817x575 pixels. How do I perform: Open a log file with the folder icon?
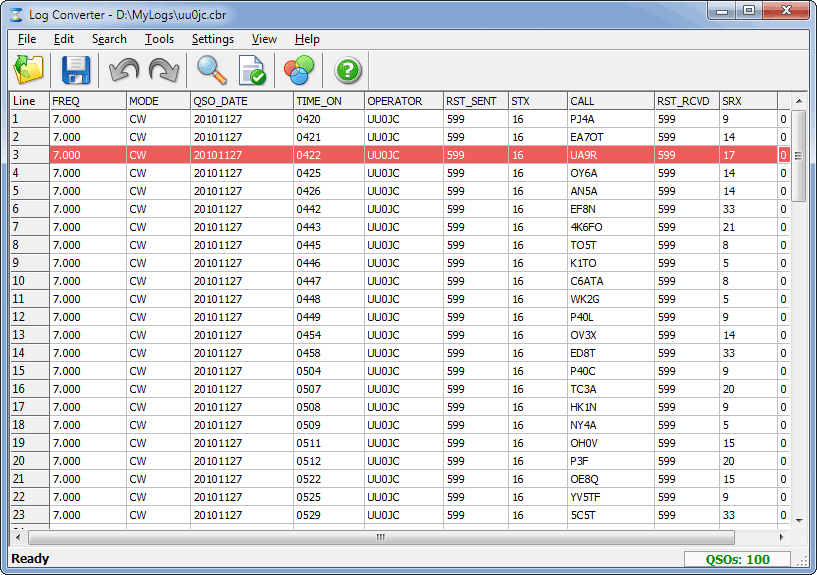(29, 70)
